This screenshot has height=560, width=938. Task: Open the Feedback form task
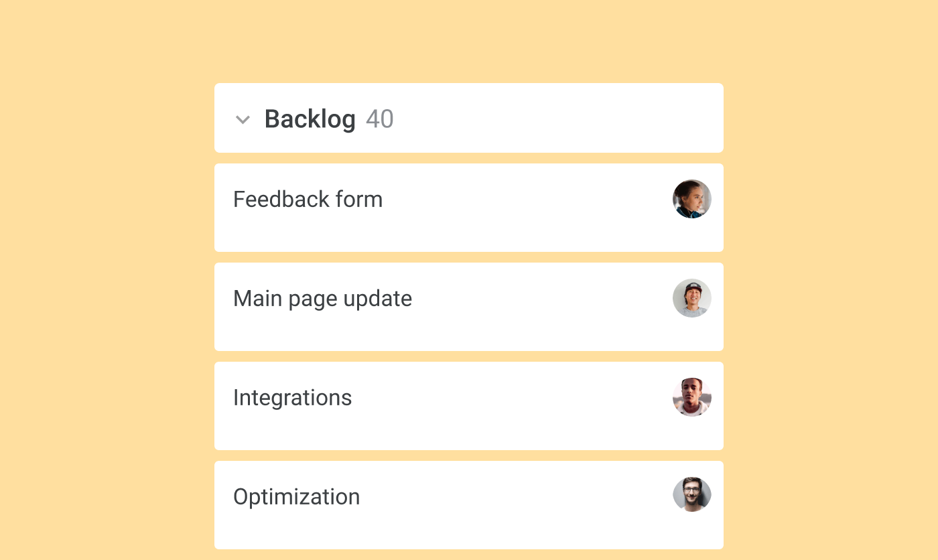click(x=308, y=199)
